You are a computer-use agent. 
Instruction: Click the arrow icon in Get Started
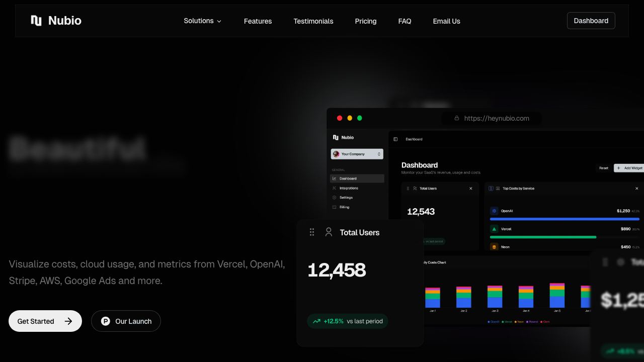68,321
